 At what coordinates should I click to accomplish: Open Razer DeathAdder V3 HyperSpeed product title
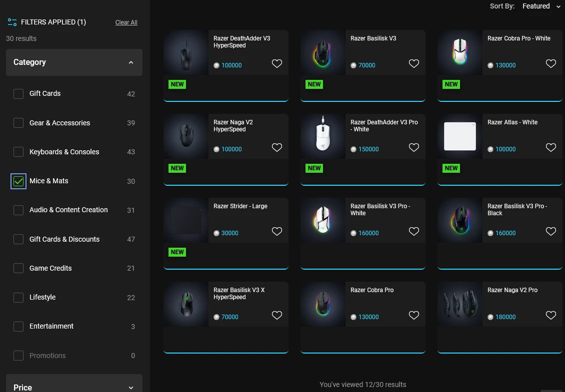click(x=242, y=42)
